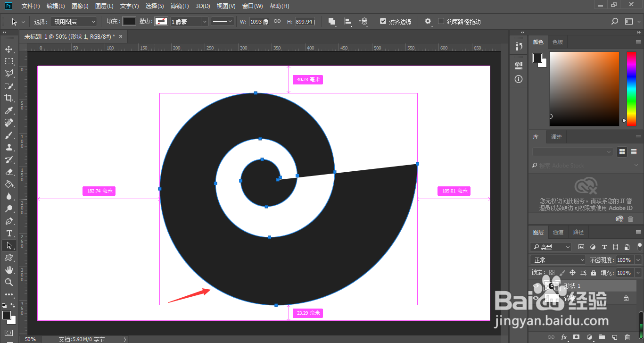Select the Crop tool

[8, 98]
